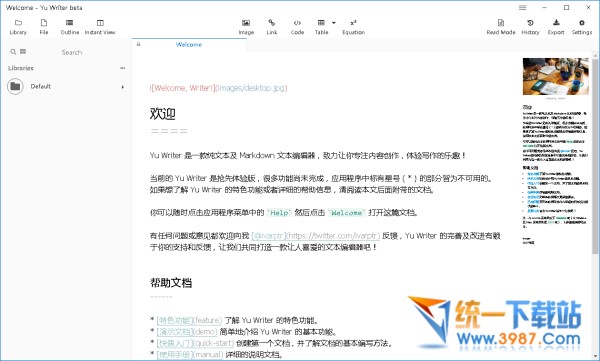
Task: Toggle the Instant View panel
Action: click(100, 23)
